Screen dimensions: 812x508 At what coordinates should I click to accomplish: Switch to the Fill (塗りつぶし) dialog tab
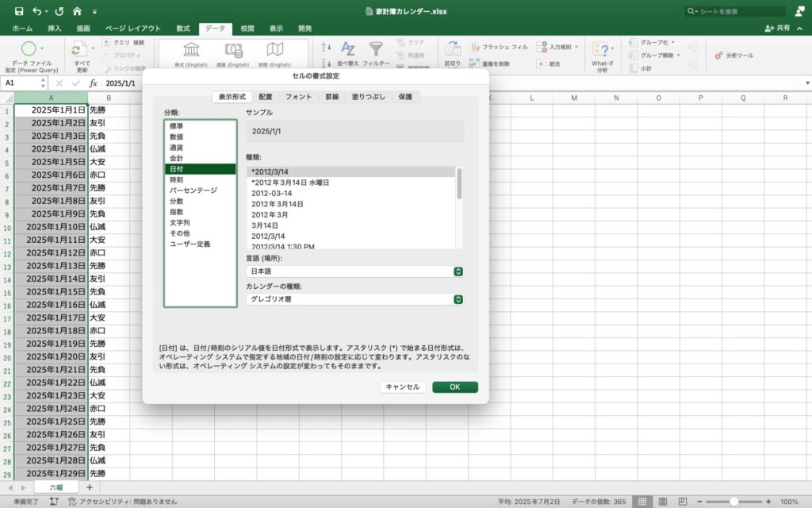[369, 97]
